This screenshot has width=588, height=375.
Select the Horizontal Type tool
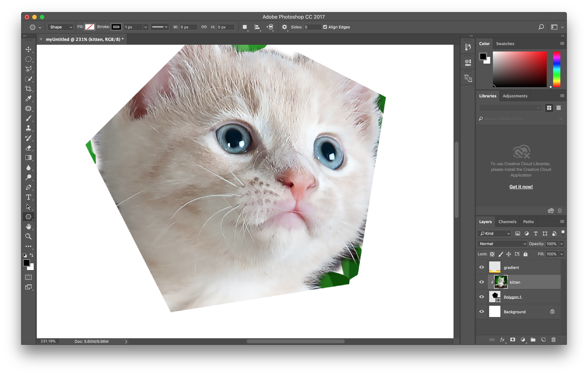click(29, 197)
